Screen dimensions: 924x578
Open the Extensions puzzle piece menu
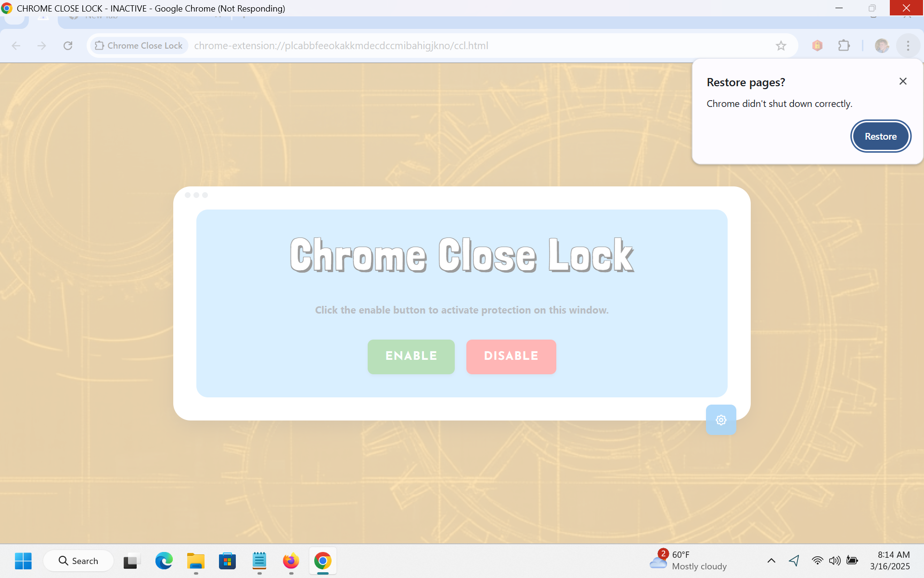click(x=844, y=46)
